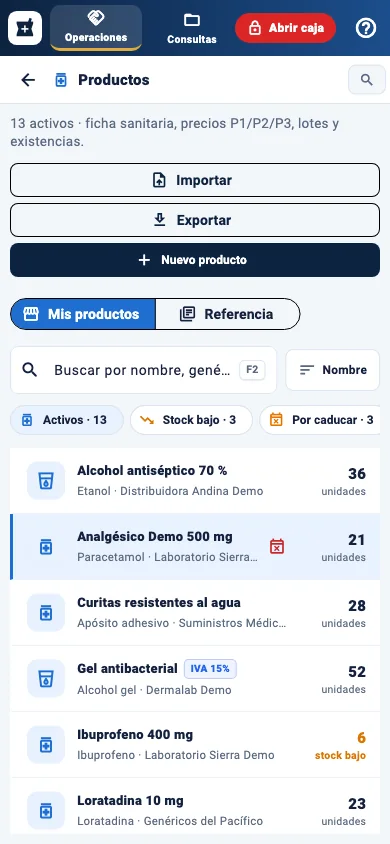This screenshot has height=844, width=390.
Task: Click the Alcohol antiséptico product icon
Action: [x=46, y=480]
